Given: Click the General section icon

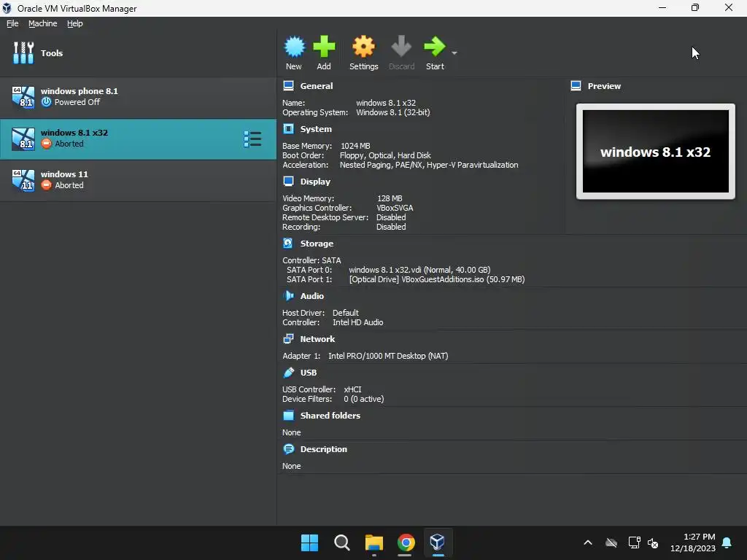Looking at the screenshot, I should 288,86.
